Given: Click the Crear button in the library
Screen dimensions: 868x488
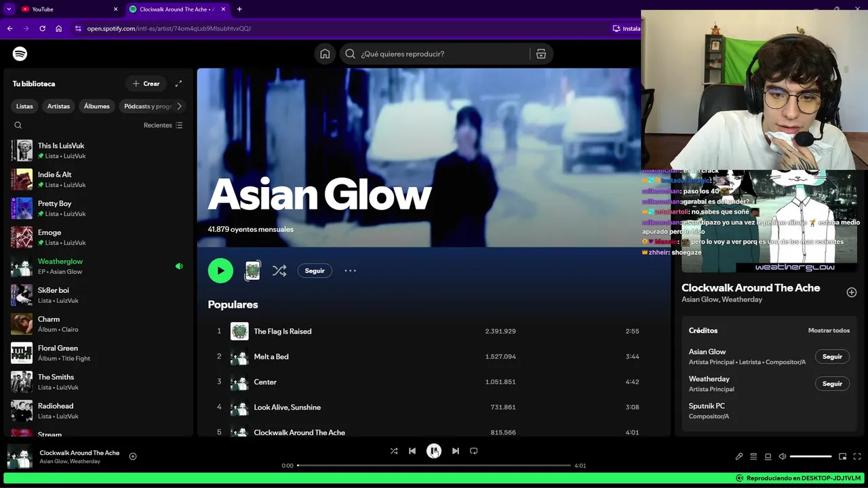Looking at the screenshot, I should (146, 83).
